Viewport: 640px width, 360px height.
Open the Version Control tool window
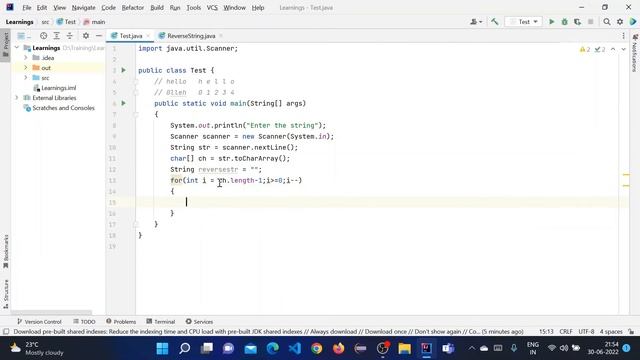pyautogui.click(x=39, y=322)
